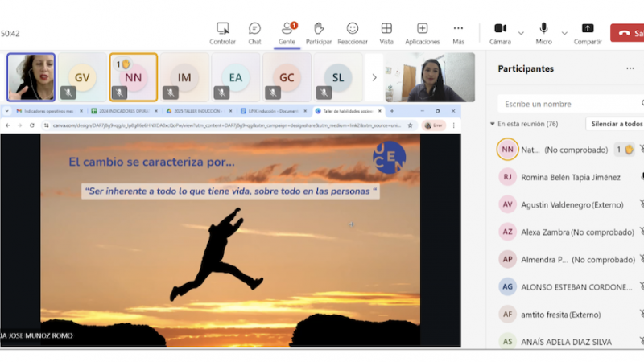
Task: Click the Más options ellipsis
Action: tap(458, 33)
